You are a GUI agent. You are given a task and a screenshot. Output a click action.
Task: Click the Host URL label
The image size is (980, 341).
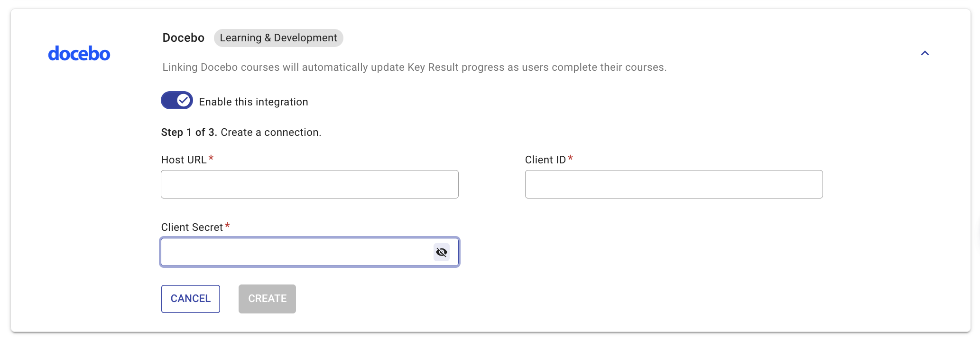pyautogui.click(x=184, y=160)
